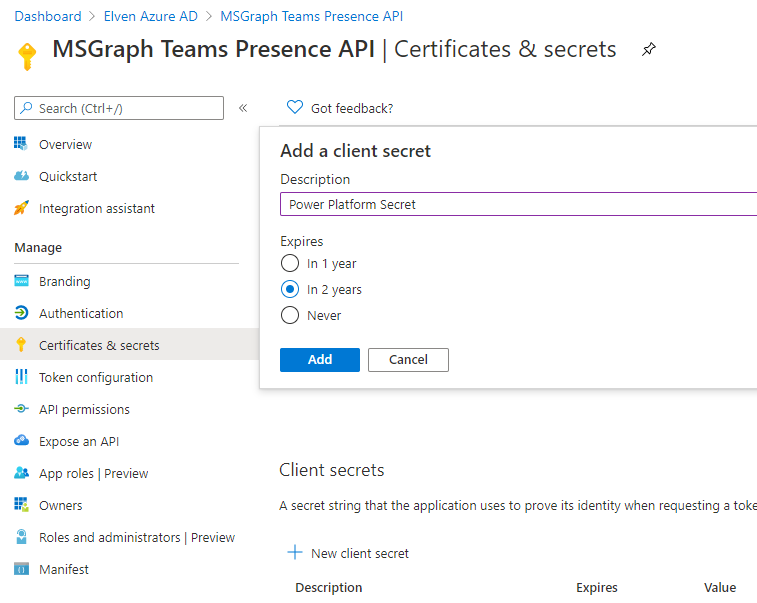Open the Expose an API menu item
757x603 pixels.
coord(79,441)
